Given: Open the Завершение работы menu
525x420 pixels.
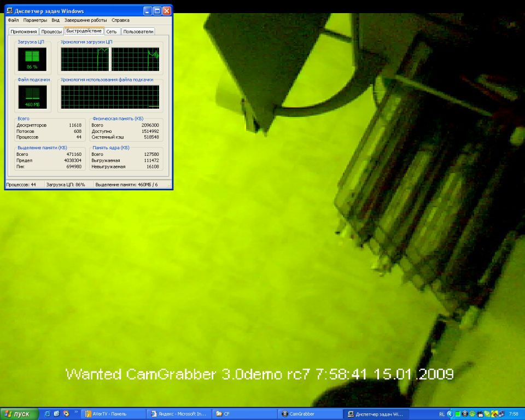Looking at the screenshot, I should coord(85,20).
